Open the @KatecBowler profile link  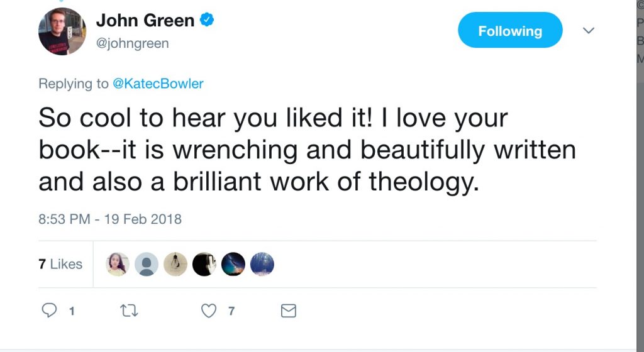click(158, 84)
